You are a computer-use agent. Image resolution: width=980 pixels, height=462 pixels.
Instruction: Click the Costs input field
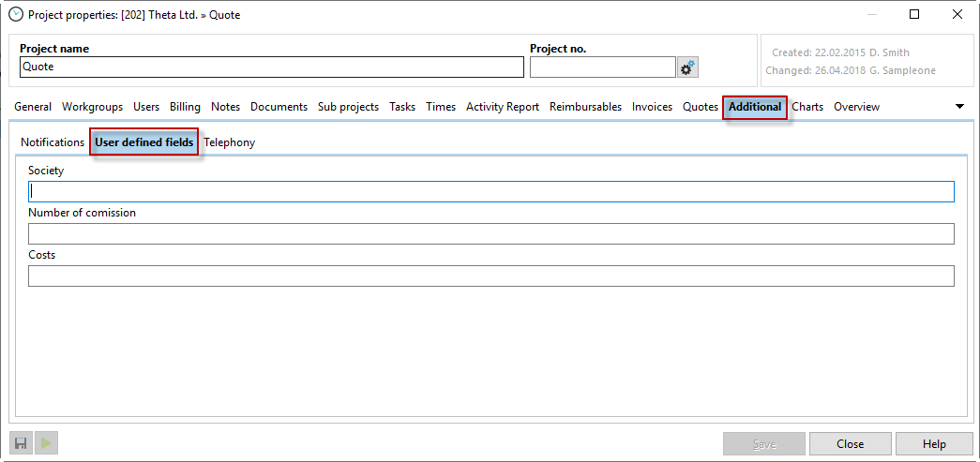coord(491,276)
